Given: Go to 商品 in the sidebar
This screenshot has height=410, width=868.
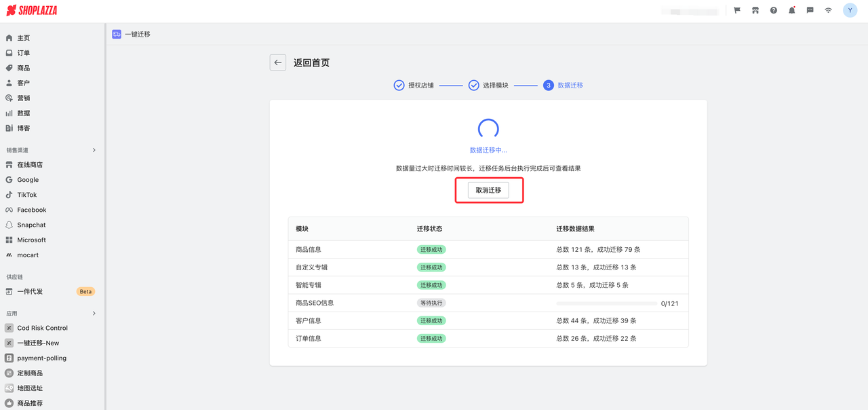Looking at the screenshot, I should coord(24,68).
